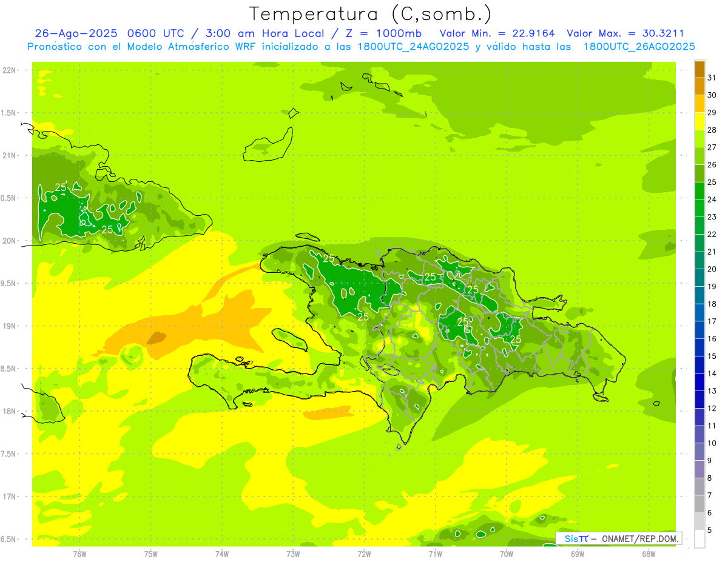
Task: Pick the legend swatch between 30 and 31
Action: [x=699, y=87]
